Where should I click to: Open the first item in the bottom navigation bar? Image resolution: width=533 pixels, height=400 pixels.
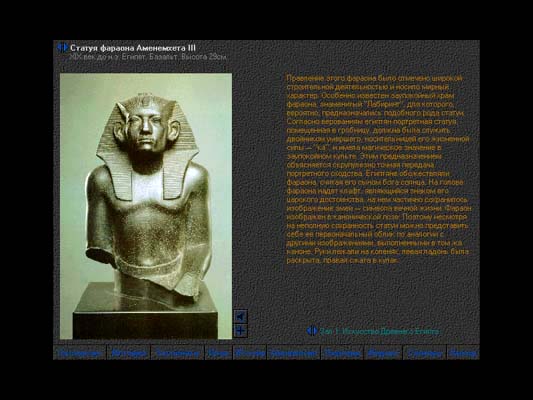pos(80,353)
